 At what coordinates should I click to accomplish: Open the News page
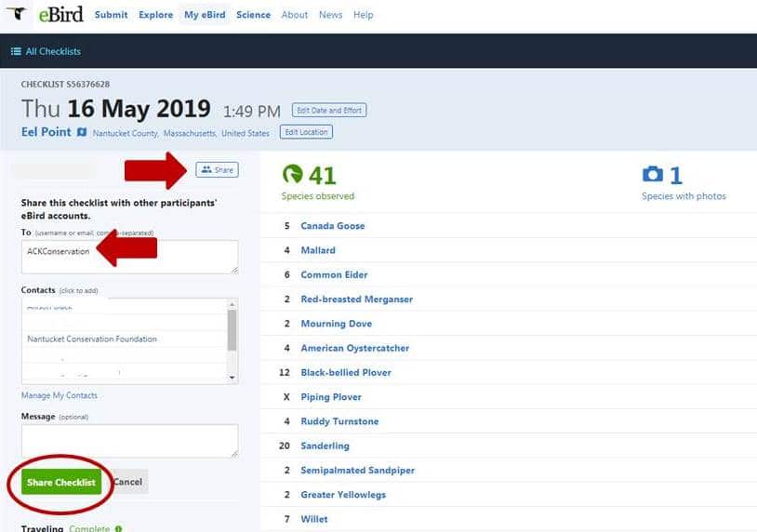[x=331, y=15]
